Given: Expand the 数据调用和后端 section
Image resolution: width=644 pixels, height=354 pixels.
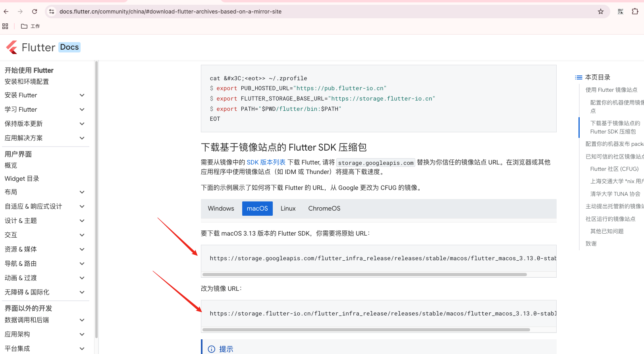Looking at the screenshot, I should [82, 320].
